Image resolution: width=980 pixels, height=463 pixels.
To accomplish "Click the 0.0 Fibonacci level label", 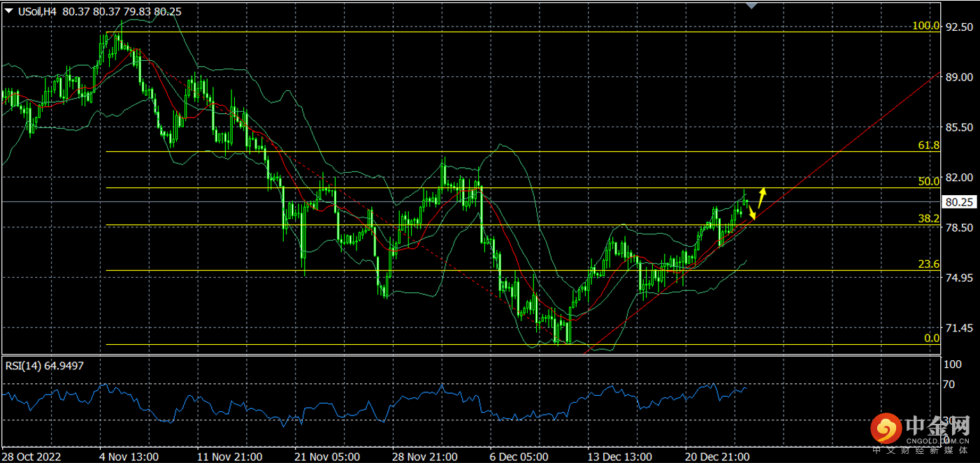I will pyautogui.click(x=932, y=338).
